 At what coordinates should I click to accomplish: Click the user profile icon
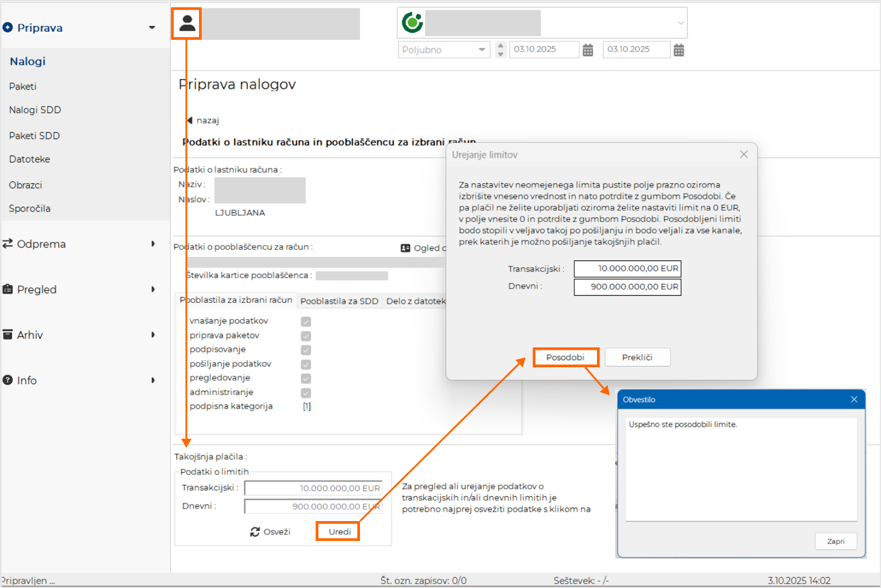click(x=187, y=24)
